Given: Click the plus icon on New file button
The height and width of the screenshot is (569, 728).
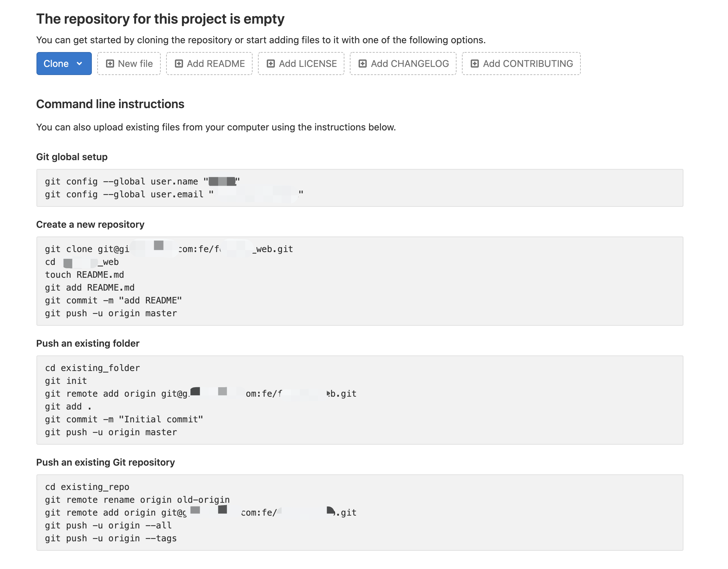Looking at the screenshot, I should click(x=110, y=64).
